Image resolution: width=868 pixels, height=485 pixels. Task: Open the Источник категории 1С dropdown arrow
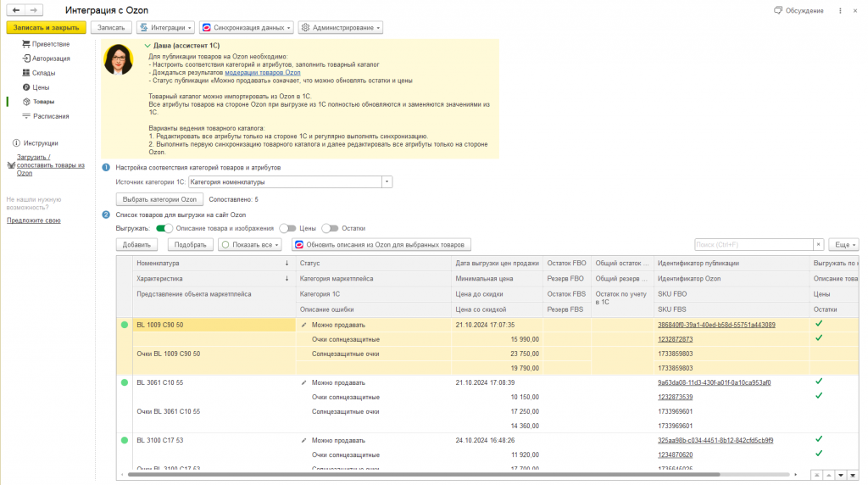click(x=387, y=182)
